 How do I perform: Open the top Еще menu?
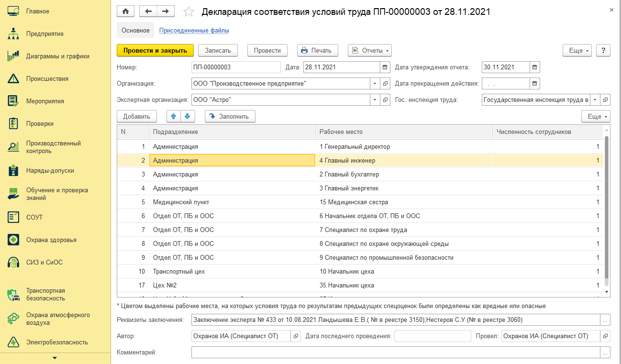click(x=577, y=50)
